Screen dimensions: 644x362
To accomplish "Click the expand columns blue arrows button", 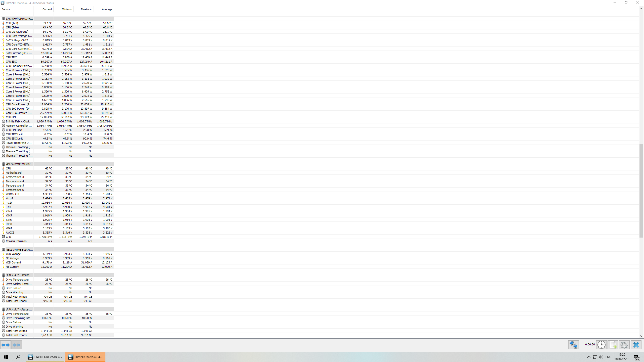I will pyautogui.click(x=6, y=345).
